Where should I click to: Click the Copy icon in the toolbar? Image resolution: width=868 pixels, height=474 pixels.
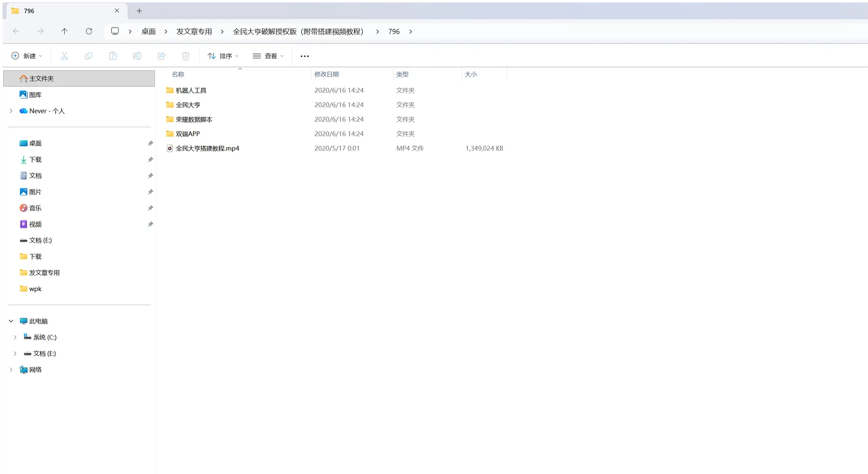click(x=89, y=56)
